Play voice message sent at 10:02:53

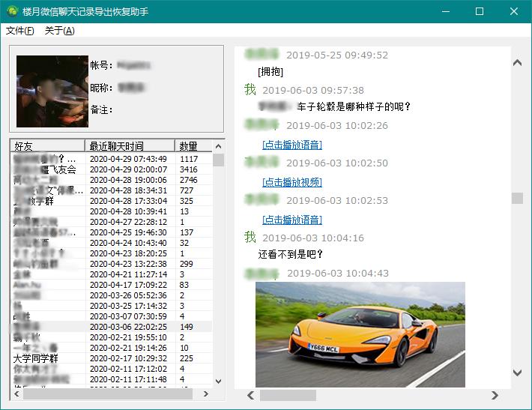tap(292, 220)
